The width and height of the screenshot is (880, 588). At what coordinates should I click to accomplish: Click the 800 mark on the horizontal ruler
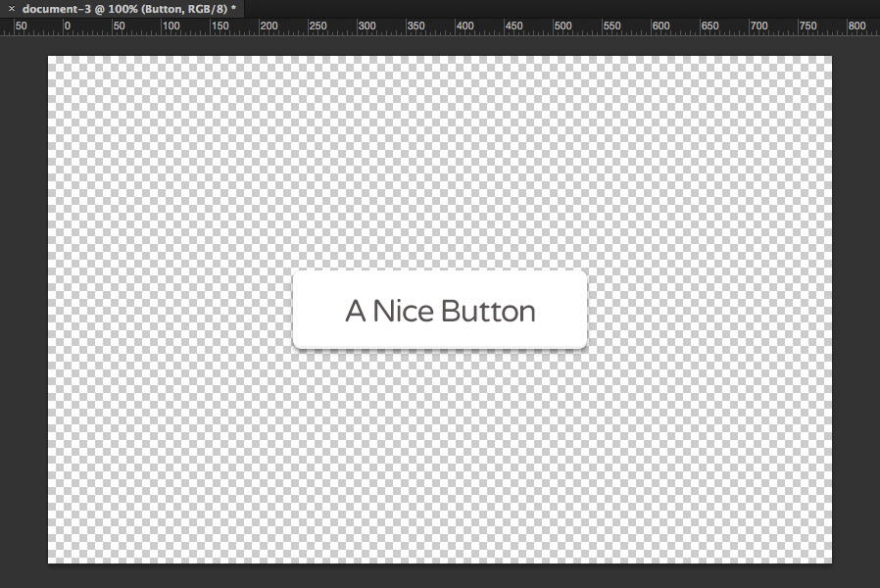[854, 26]
